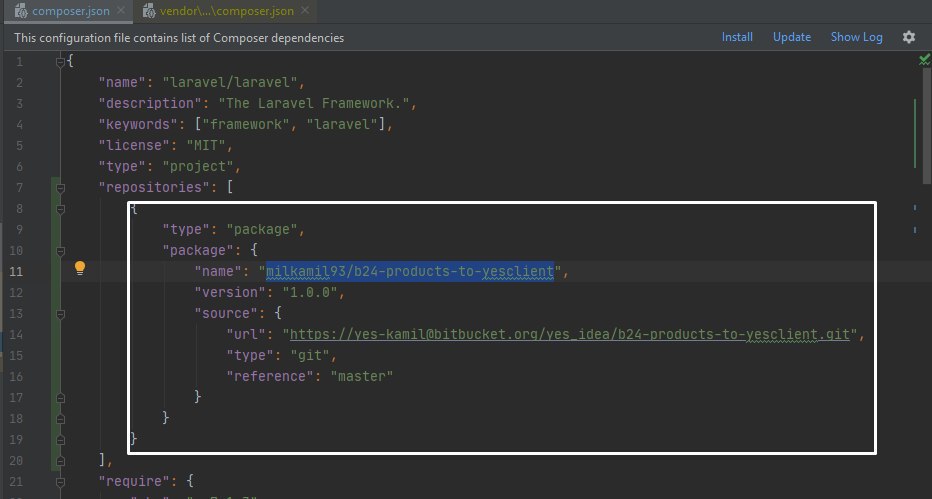Click the "master" reference value

361,376
